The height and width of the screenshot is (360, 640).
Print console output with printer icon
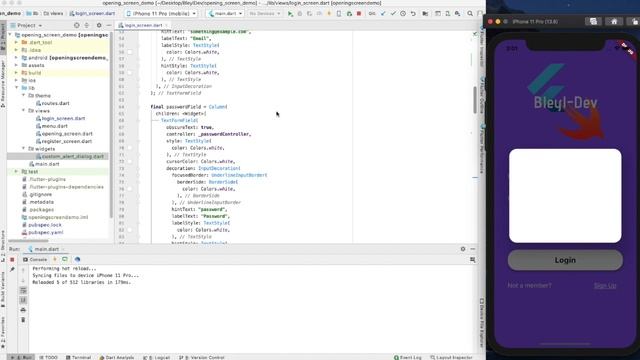23,310
